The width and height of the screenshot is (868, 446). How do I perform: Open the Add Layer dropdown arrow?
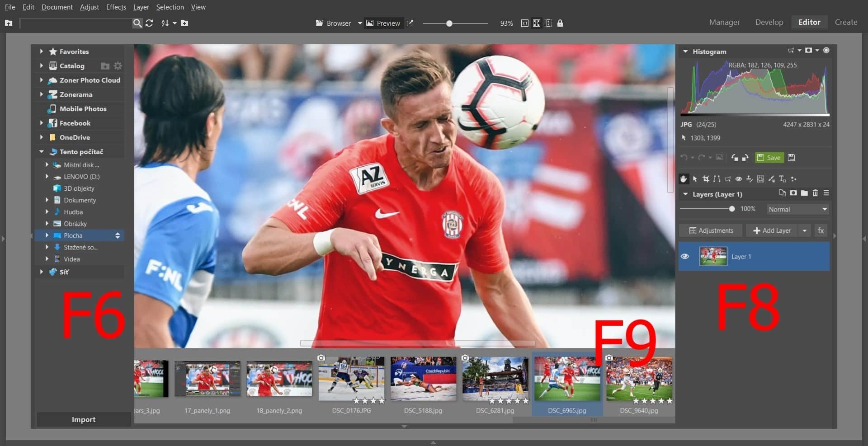pos(805,230)
